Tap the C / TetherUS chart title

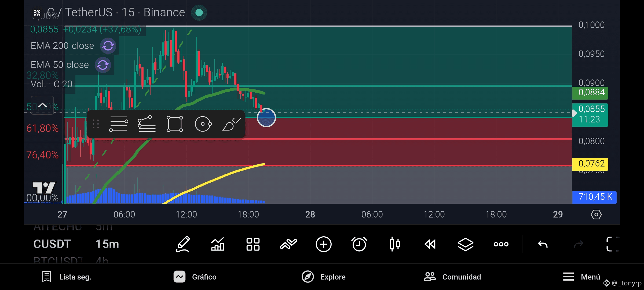[x=116, y=12]
